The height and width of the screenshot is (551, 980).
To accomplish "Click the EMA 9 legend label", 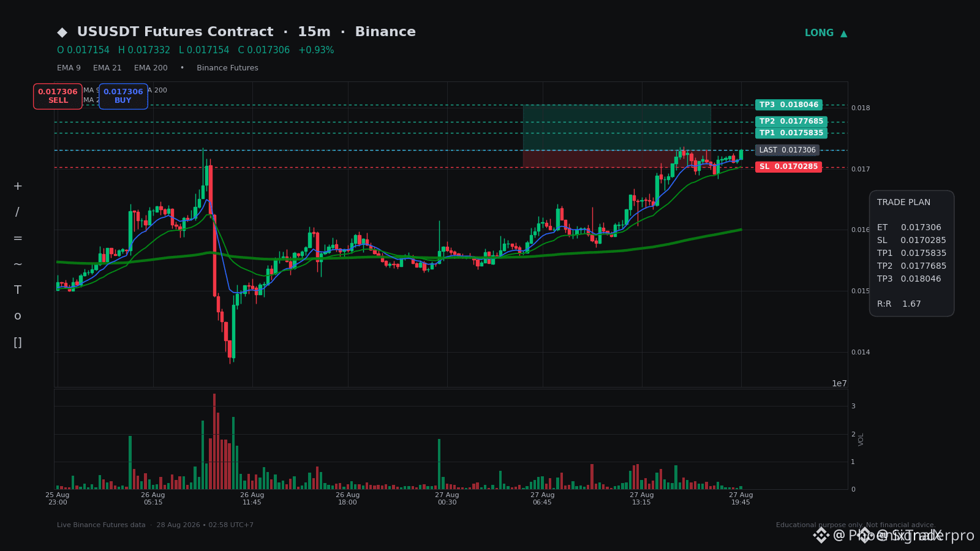I will [69, 68].
